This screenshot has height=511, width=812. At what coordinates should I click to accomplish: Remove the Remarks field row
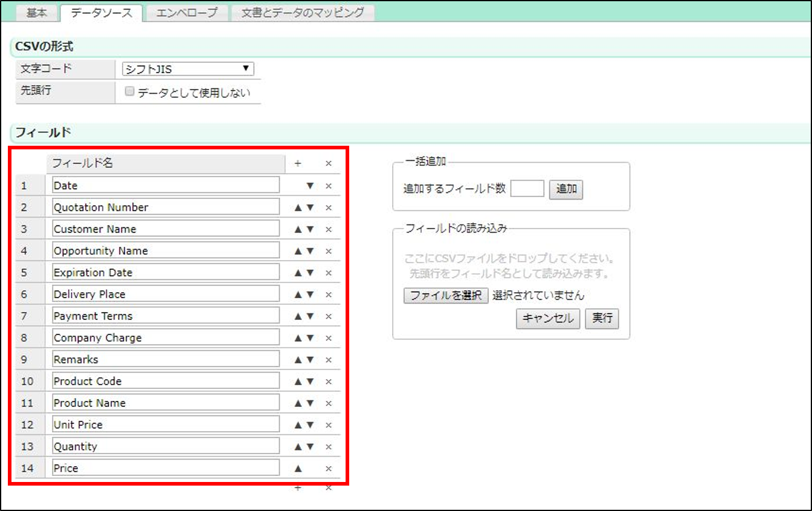pyautogui.click(x=329, y=360)
